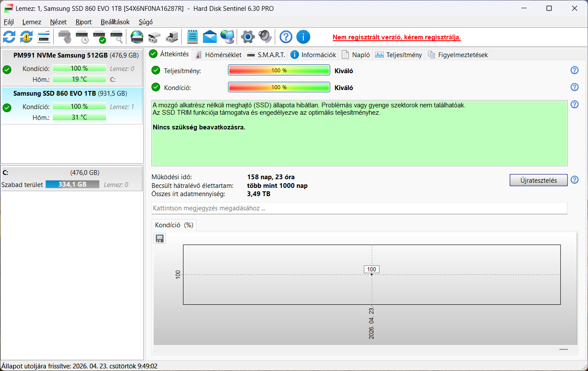The width and height of the screenshot is (588, 371).
Task: Click the speaker sound toolbar icon
Action: click(x=265, y=37)
